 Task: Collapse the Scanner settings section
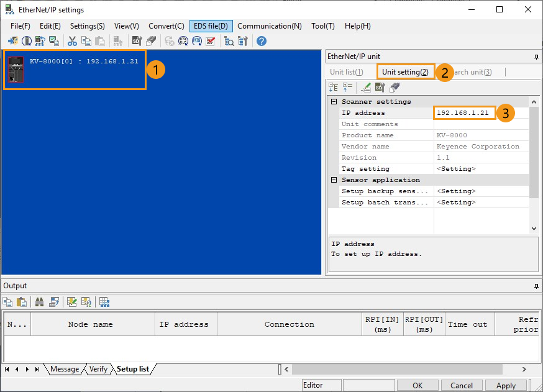(x=334, y=102)
